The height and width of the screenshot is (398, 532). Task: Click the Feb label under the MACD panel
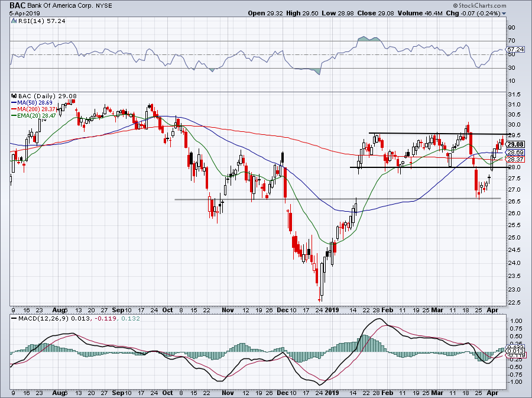387,393
